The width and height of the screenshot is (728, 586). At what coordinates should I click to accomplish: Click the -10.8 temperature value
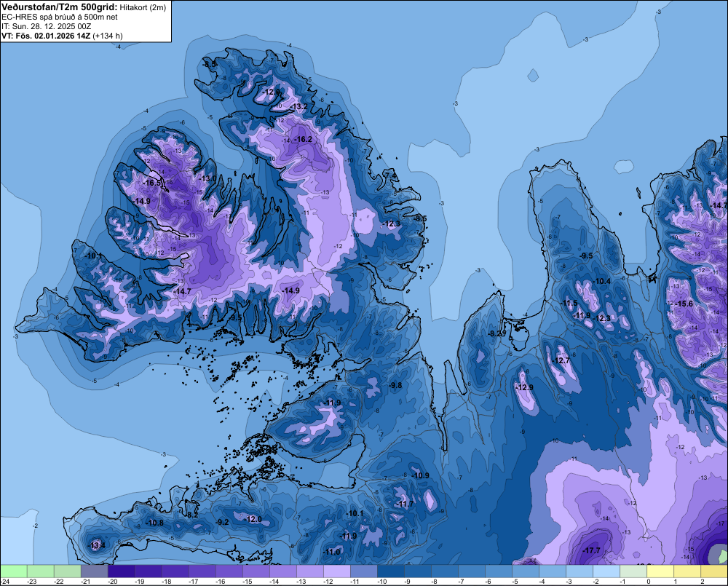[x=154, y=523]
